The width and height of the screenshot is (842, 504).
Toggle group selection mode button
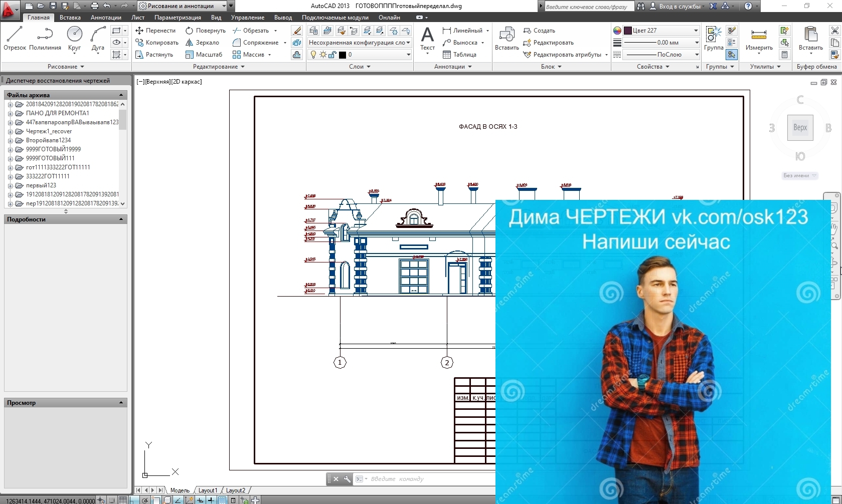pyautogui.click(x=732, y=55)
